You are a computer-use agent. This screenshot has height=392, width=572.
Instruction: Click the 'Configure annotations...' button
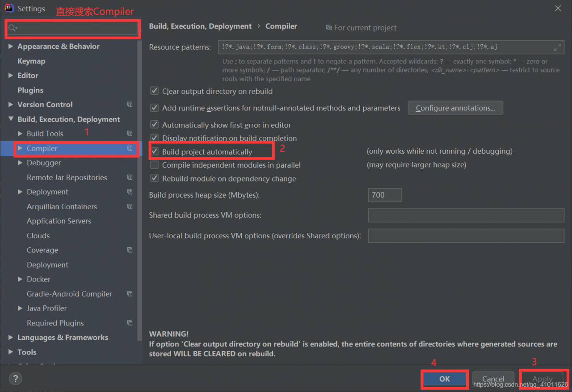coord(455,108)
